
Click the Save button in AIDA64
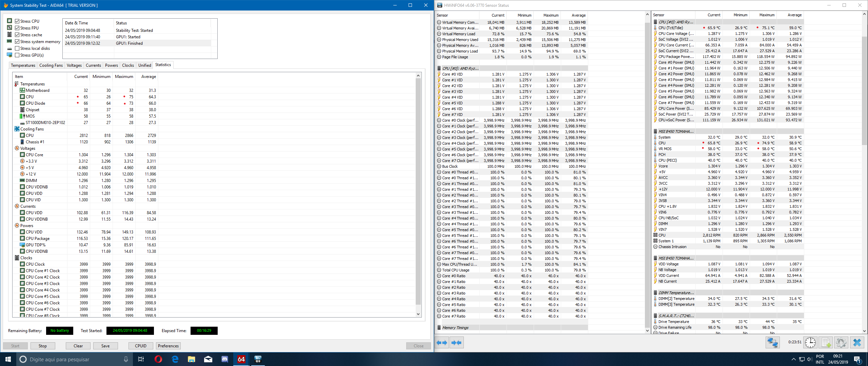click(x=105, y=346)
